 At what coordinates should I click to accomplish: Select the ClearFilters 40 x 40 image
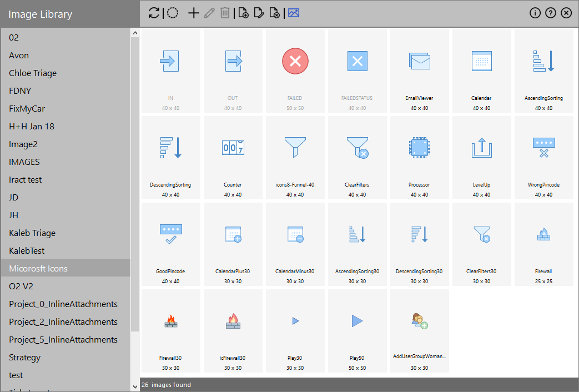(358, 158)
